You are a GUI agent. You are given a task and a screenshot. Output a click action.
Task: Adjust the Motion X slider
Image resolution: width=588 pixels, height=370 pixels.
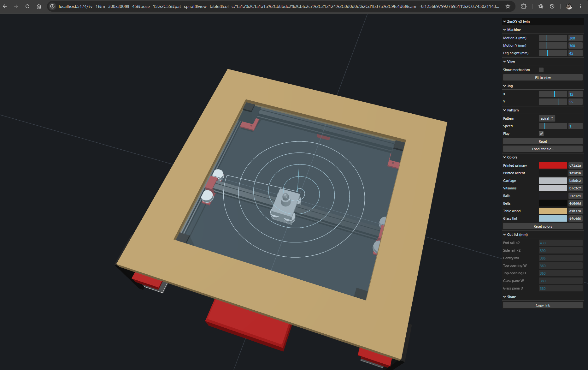click(x=553, y=38)
